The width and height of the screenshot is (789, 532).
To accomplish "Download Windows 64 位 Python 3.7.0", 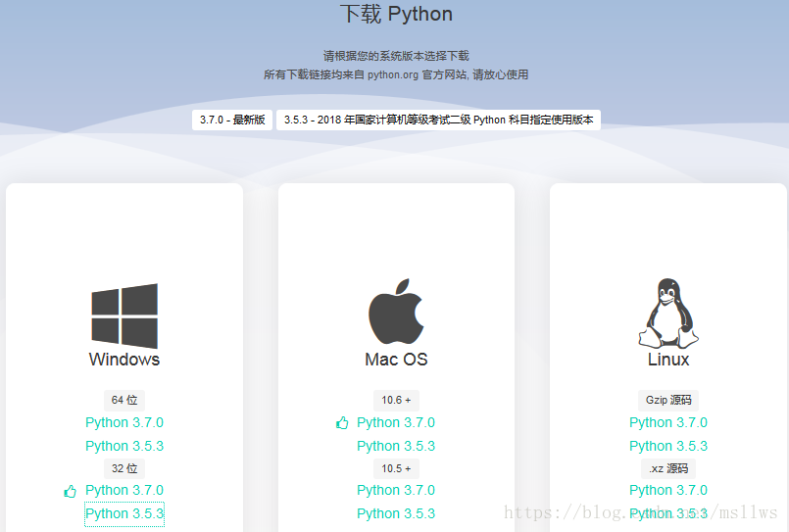I will (124, 422).
